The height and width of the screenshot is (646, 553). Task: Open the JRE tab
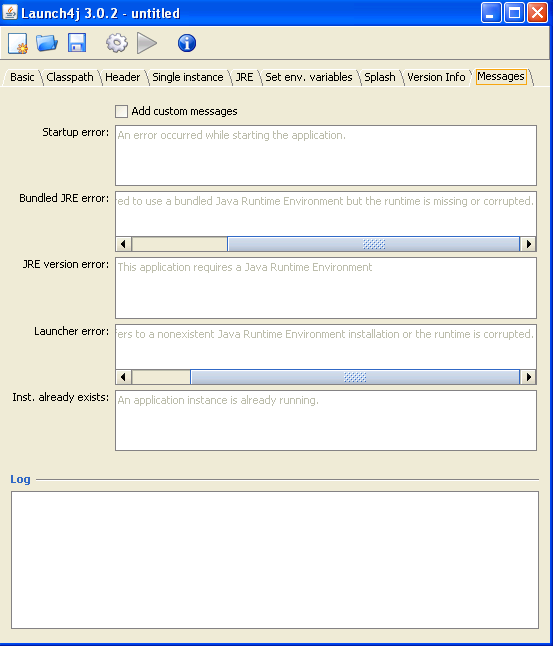pos(244,77)
